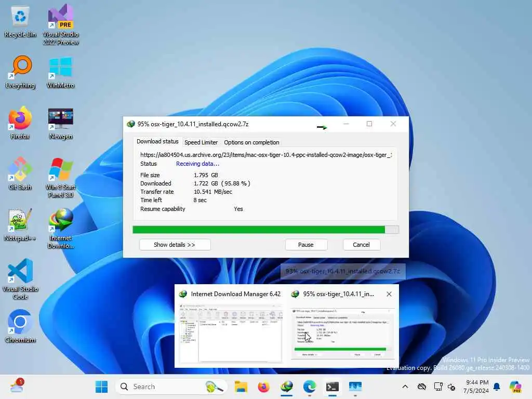This screenshot has height=399, width=532.
Task: Click the cloud sync tray icon
Action: pos(421,387)
